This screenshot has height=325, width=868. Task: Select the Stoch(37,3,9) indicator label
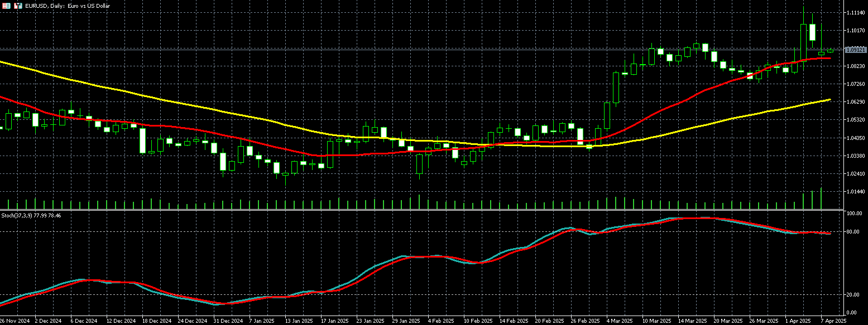pos(31,215)
